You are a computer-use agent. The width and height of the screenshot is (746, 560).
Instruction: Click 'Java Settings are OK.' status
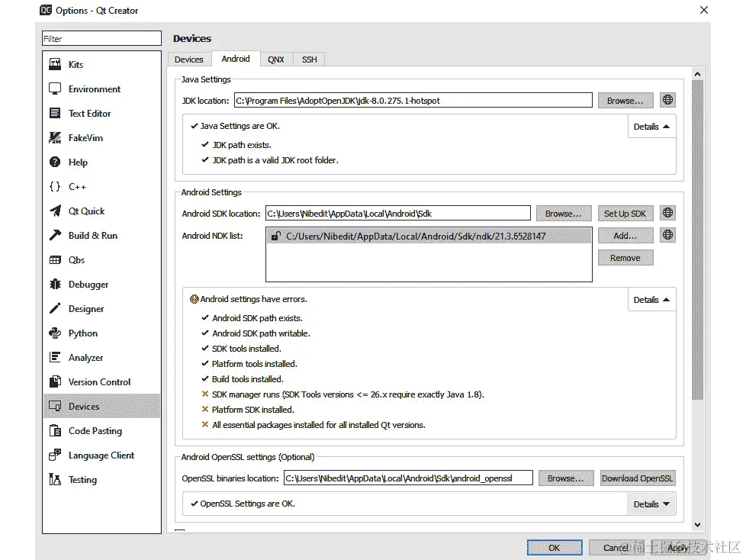point(240,126)
